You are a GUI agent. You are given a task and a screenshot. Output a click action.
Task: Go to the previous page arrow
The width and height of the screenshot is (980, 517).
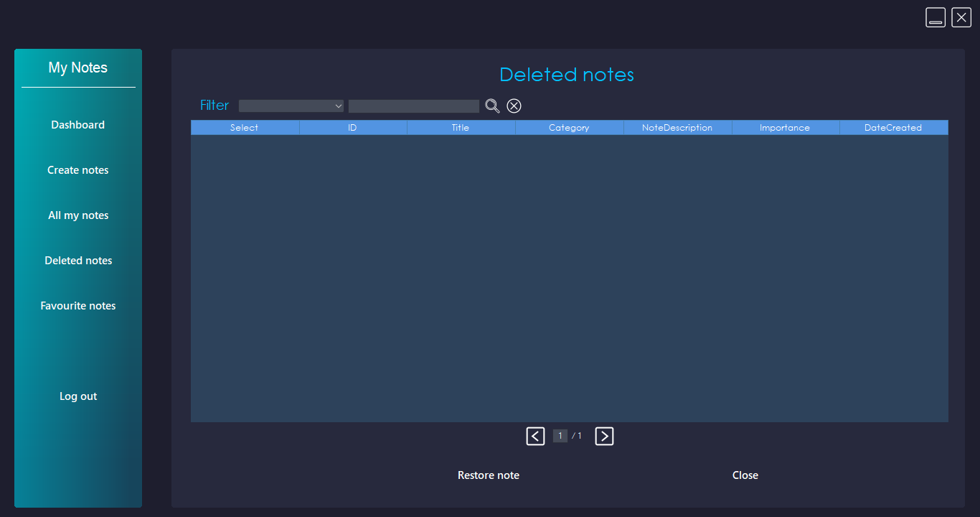[x=535, y=436]
